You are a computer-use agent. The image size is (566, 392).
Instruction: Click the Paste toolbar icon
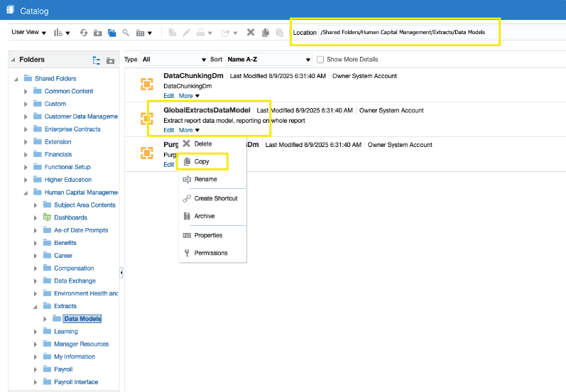click(x=279, y=33)
